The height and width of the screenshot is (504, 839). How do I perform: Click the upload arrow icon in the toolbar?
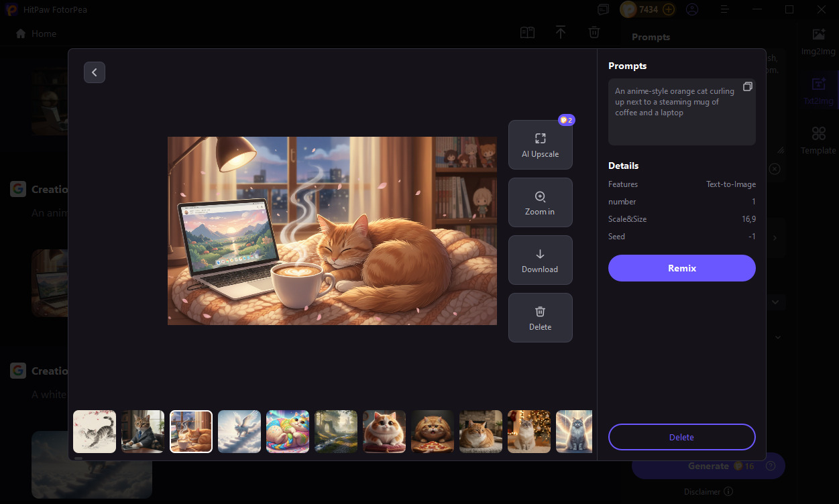click(561, 32)
